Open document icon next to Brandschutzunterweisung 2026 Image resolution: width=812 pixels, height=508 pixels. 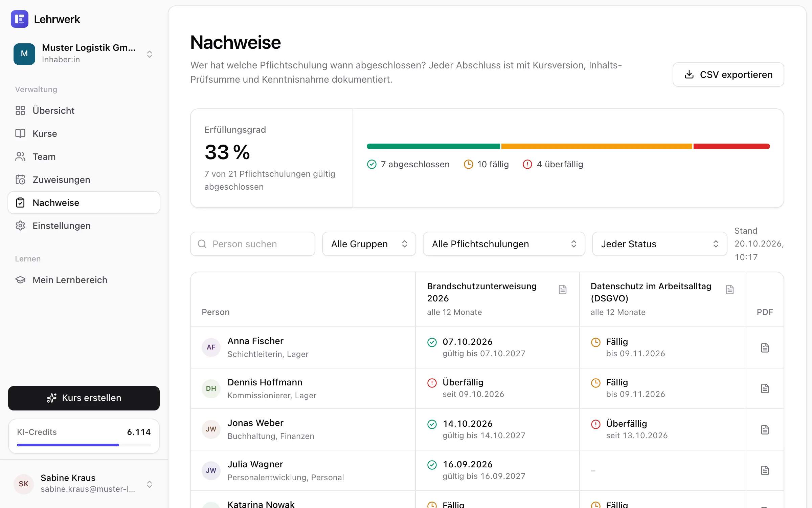[562, 290]
